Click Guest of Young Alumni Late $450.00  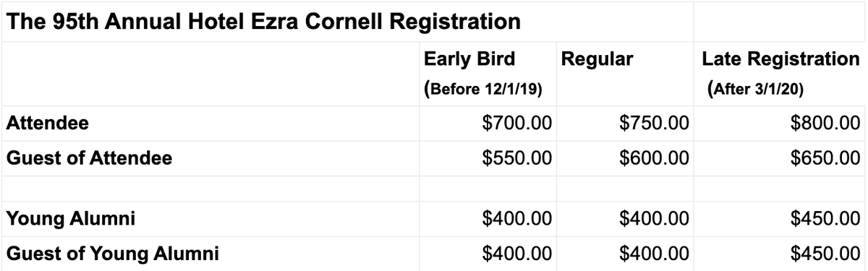(780, 254)
